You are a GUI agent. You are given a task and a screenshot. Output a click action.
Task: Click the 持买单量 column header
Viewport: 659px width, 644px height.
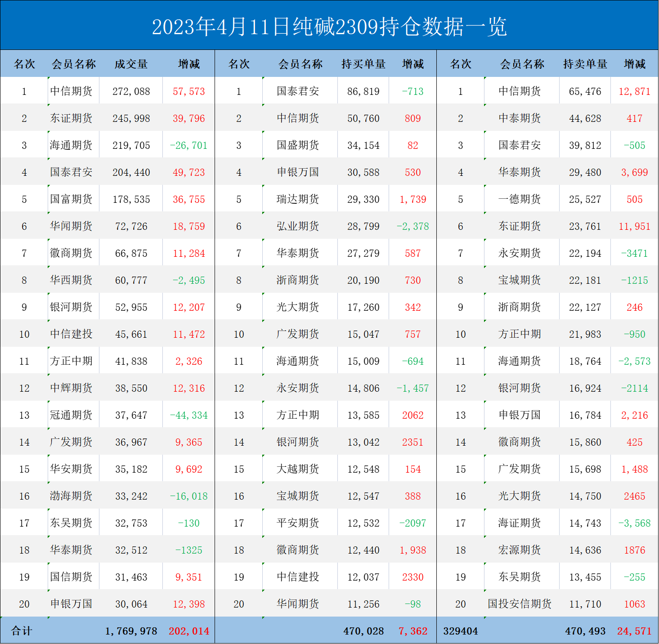(363, 64)
